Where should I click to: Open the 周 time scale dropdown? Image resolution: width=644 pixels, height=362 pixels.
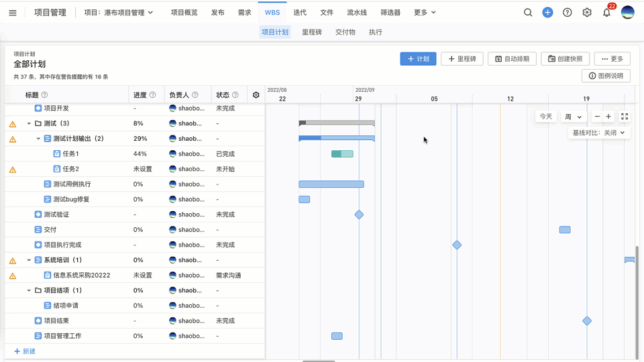coord(574,117)
